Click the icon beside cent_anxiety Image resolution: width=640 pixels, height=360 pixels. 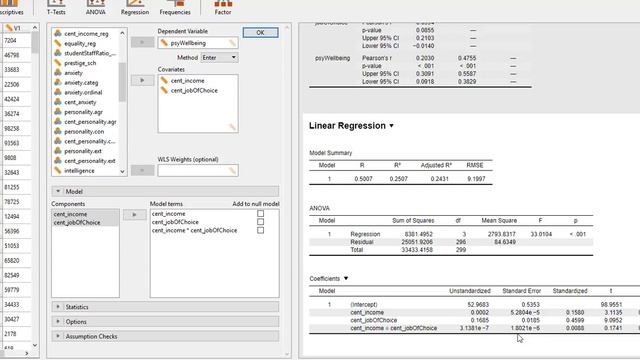(58, 102)
